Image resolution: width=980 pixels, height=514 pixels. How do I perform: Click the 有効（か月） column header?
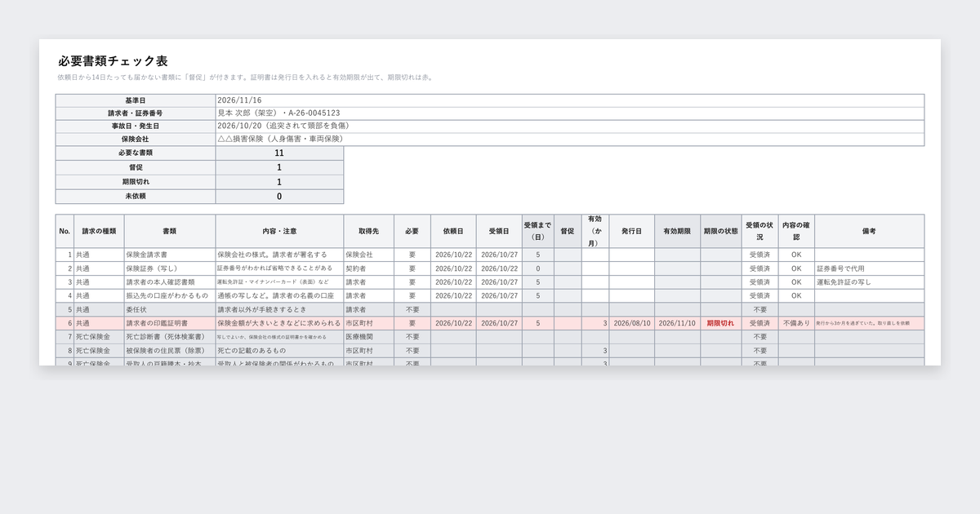(595, 232)
